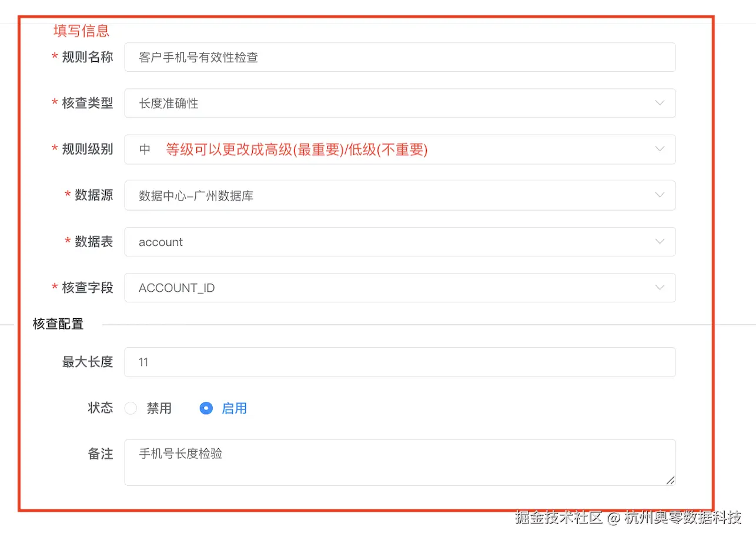Open the 核查字段 dropdown
The height and width of the screenshot is (540, 756).
pyautogui.click(x=660, y=288)
